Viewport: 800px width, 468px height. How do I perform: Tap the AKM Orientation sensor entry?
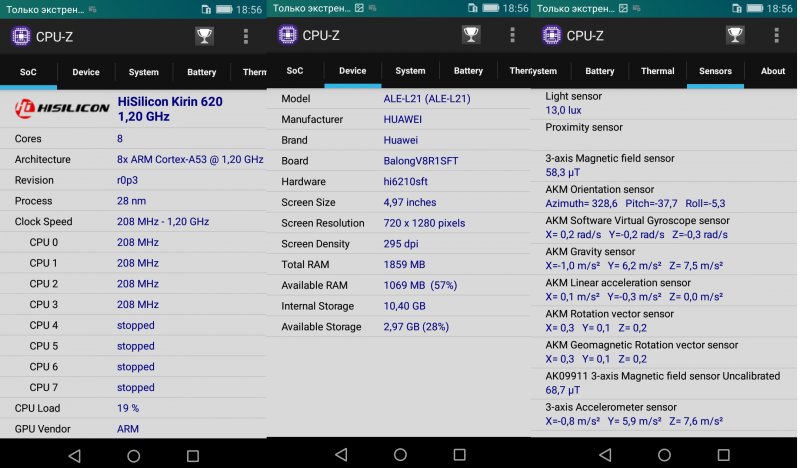[x=664, y=197]
